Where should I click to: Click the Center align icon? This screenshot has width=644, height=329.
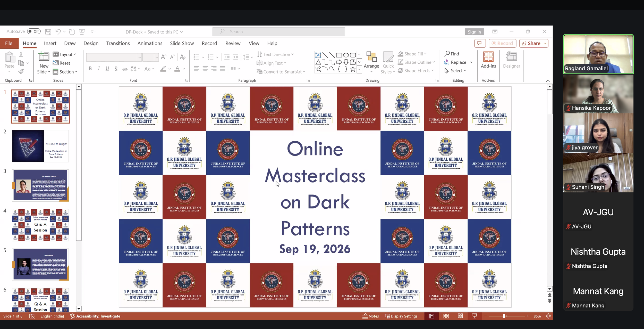coord(205,69)
